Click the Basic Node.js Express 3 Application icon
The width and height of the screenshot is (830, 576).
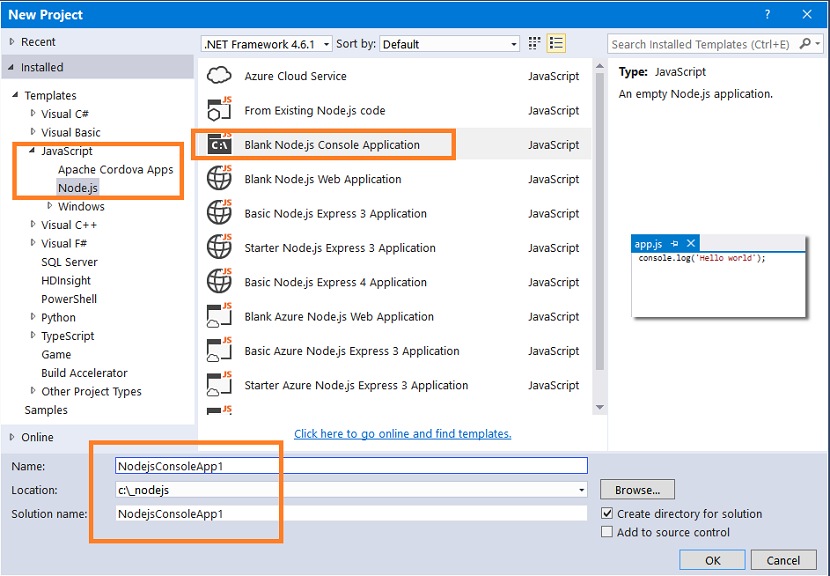click(219, 213)
